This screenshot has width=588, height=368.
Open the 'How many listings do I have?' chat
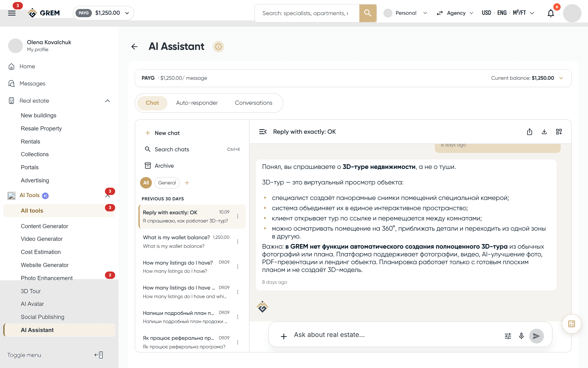(x=192, y=267)
